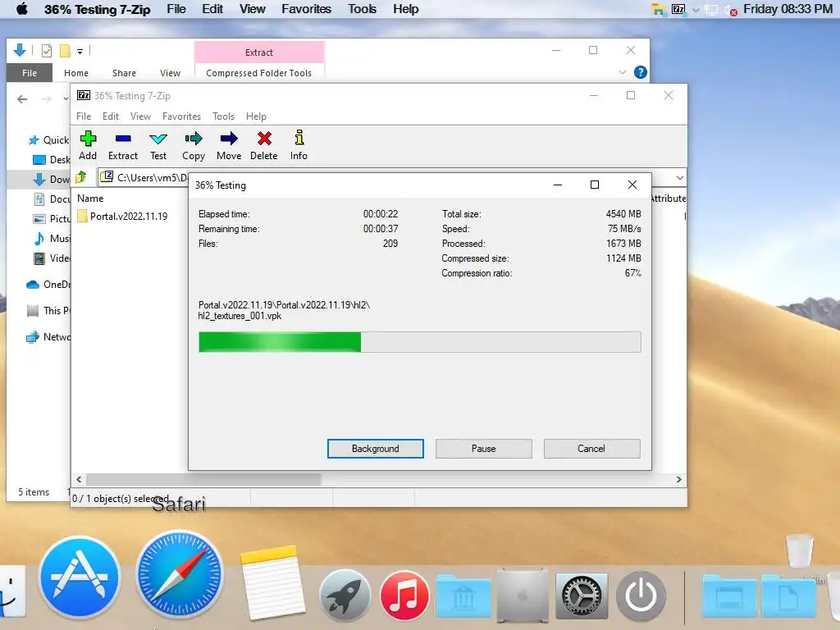The image size is (840, 630).
Task: Click the up-folder icon beside the address bar
Action: tap(81, 177)
